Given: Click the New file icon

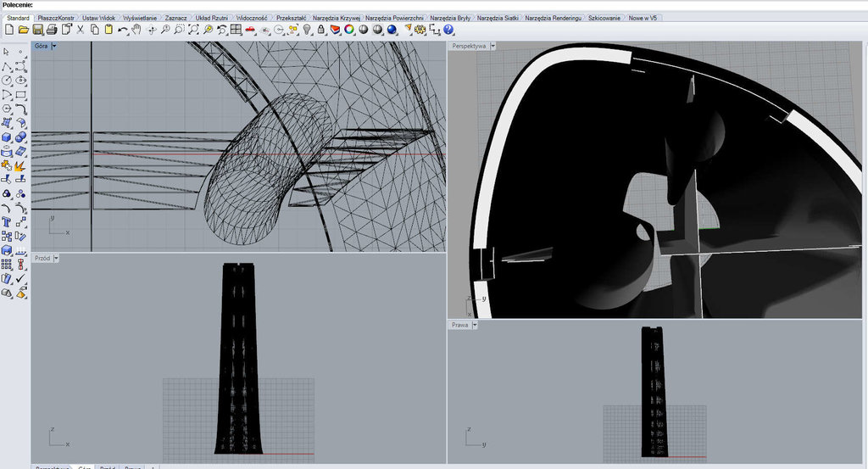Looking at the screenshot, I should point(8,30).
